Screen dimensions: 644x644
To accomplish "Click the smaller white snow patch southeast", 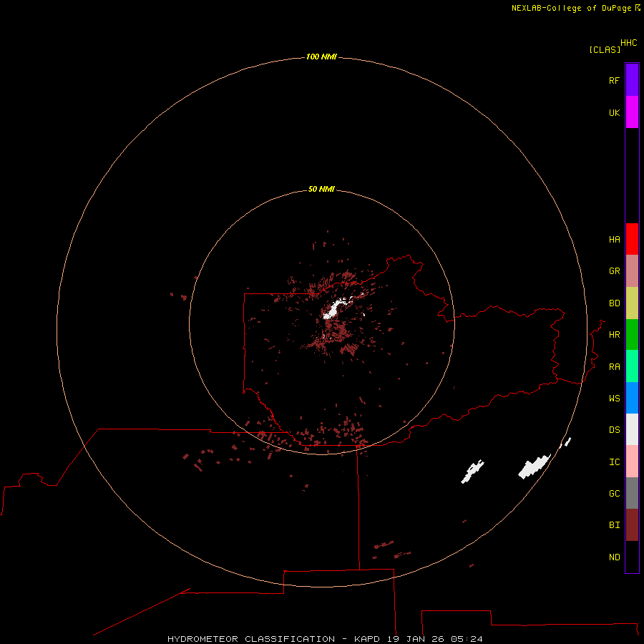I will pyautogui.click(x=472, y=472).
